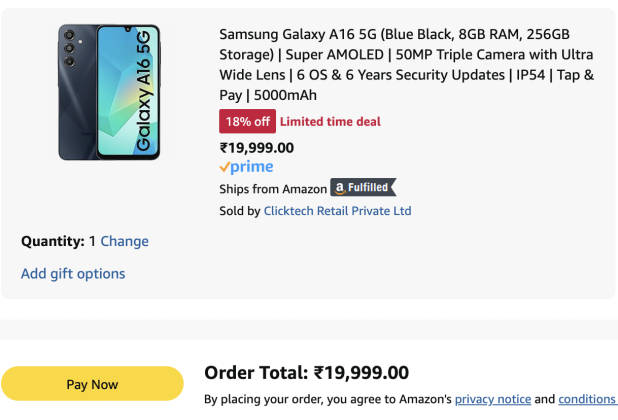Click Change next to Quantity

click(124, 241)
